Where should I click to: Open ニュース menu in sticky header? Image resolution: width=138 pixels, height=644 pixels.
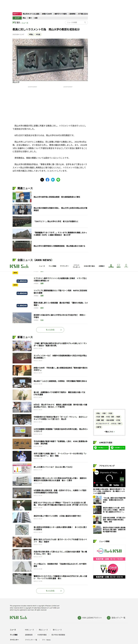[42, 266]
